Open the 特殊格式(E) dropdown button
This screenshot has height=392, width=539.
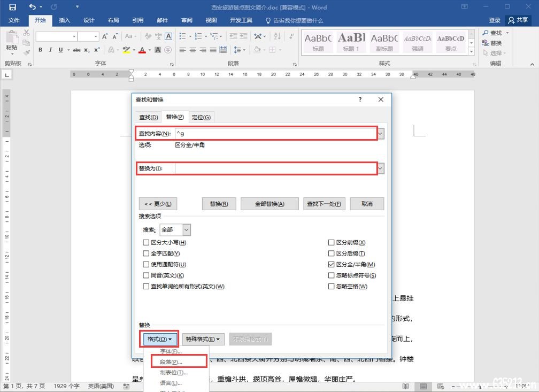click(203, 339)
